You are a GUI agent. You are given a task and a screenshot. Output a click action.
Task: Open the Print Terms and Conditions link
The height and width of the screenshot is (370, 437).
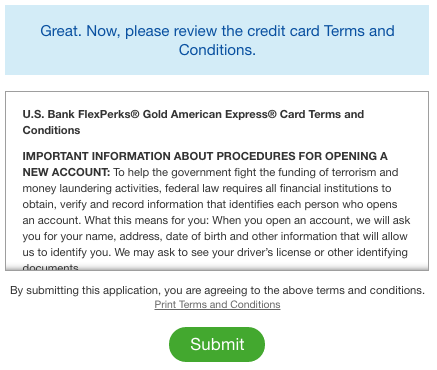click(217, 305)
